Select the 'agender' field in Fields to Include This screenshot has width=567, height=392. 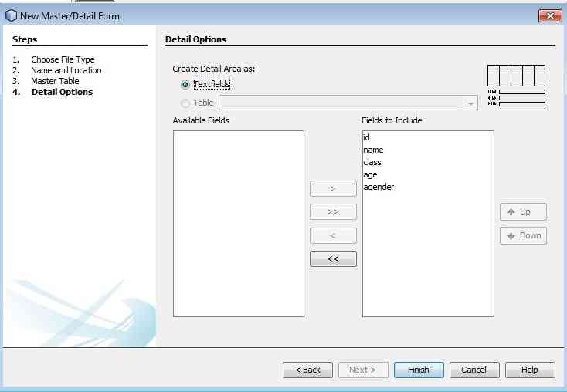coord(428,187)
